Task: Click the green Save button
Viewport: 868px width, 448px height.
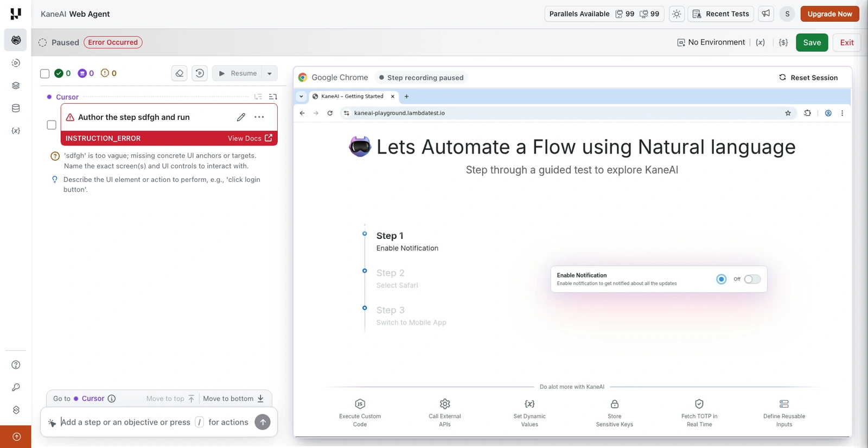Action: 812,42
